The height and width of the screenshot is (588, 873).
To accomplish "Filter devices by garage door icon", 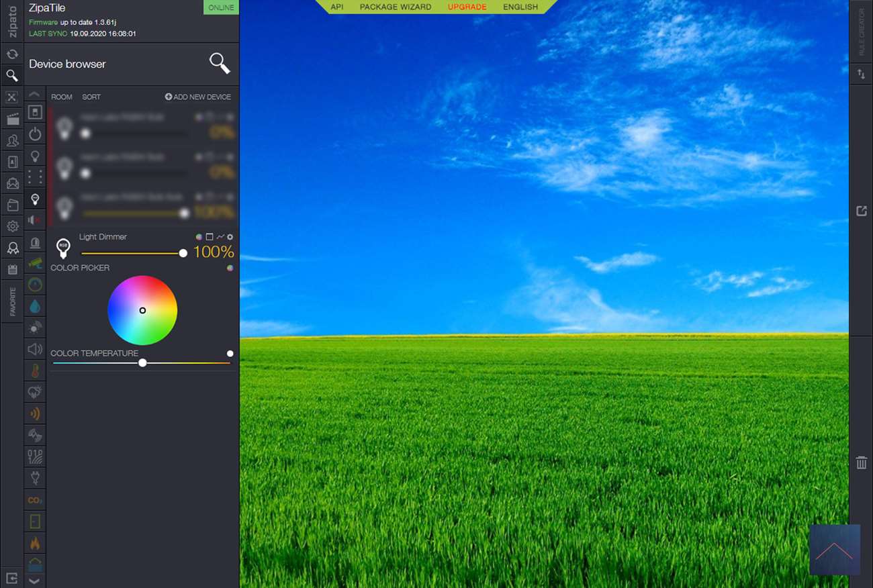I will 35,564.
